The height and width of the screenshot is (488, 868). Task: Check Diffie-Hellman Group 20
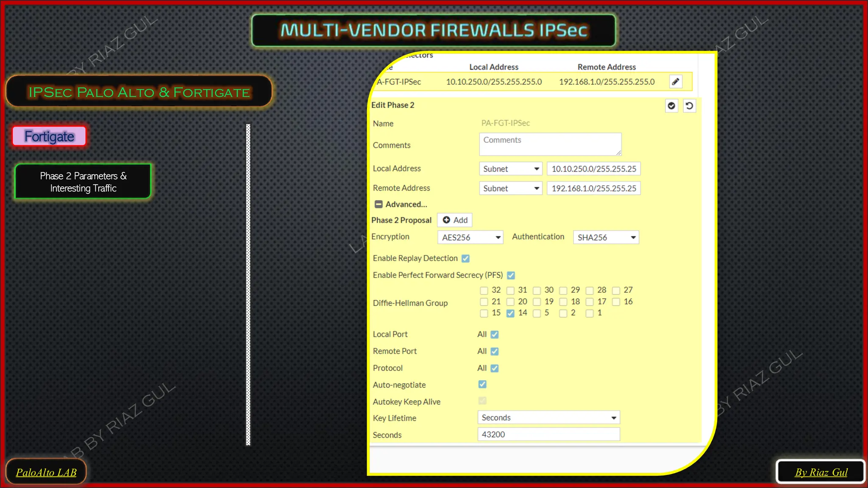[510, 302]
